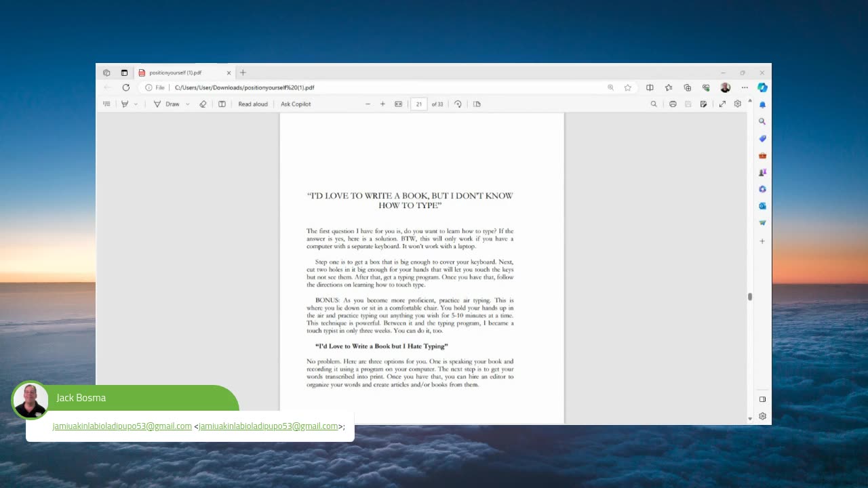The height and width of the screenshot is (488, 868).
Task: Open sidebar notifications bell
Action: point(762,105)
